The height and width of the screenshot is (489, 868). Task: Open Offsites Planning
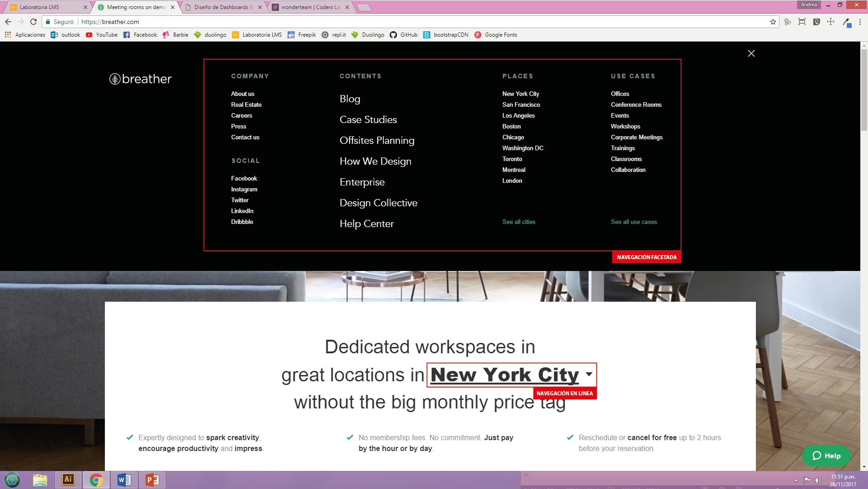coord(377,140)
